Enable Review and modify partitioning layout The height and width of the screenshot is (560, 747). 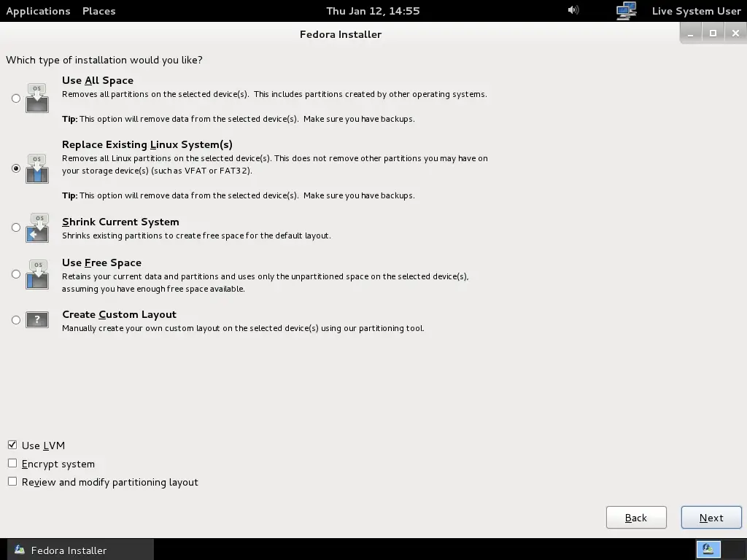[12, 481]
